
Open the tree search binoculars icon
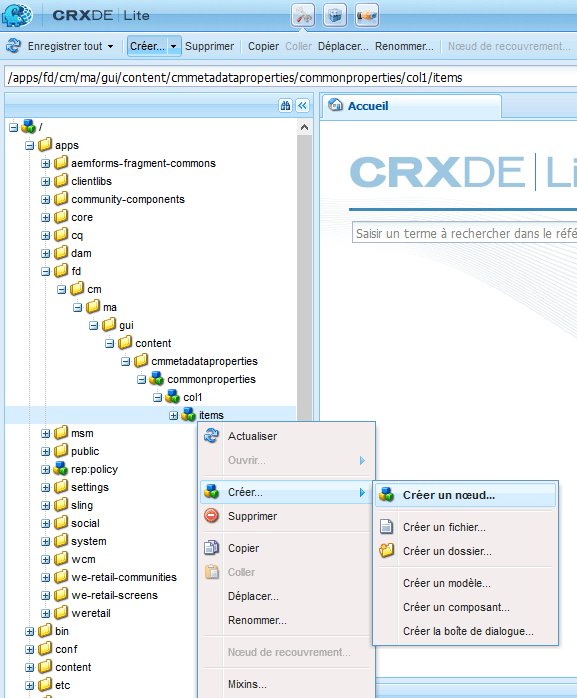coord(285,106)
